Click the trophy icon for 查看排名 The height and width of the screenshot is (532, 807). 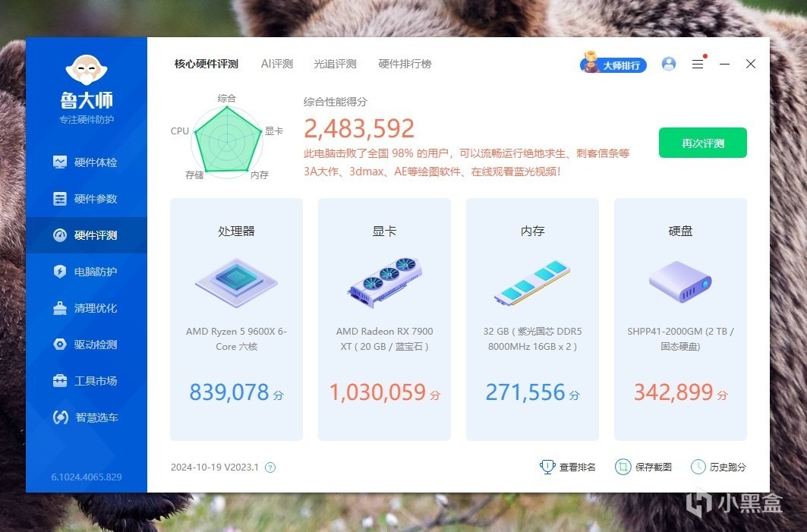(547, 467)
